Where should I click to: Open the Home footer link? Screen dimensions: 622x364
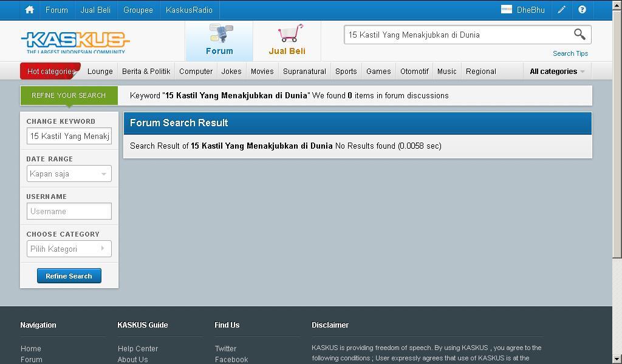31,349
